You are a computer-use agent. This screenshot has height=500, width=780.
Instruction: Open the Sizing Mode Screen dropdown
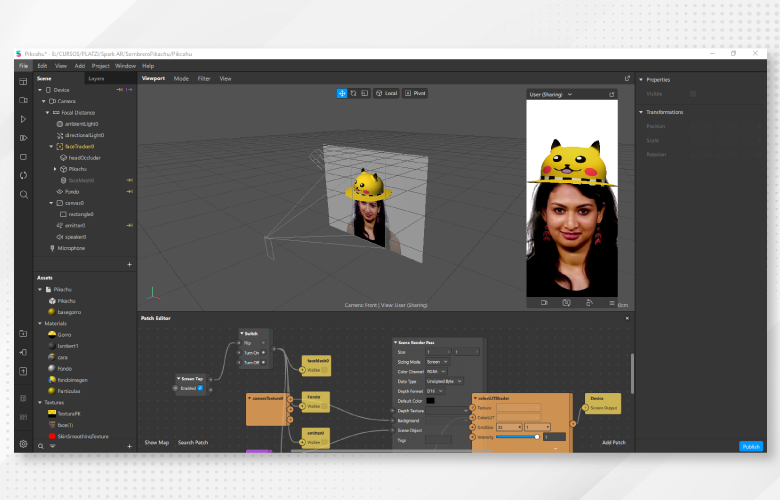(437, 362)
